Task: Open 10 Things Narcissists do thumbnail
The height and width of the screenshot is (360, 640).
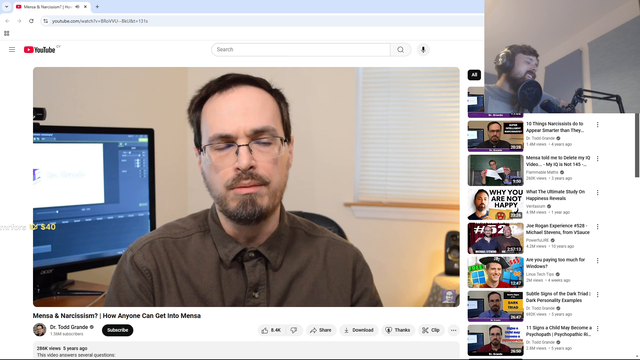Action: [496, 136]
